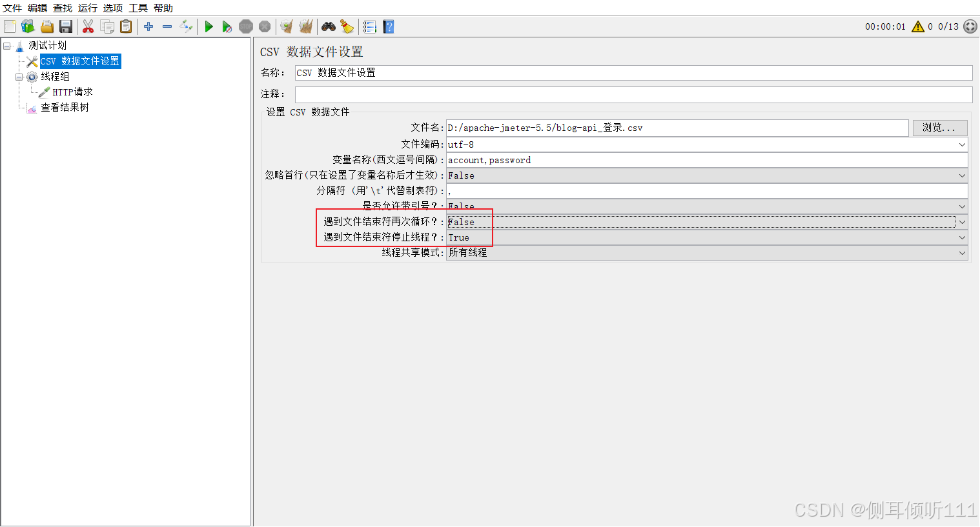Select 测试计划 in the tree
980x527 pixels.
[47, 45]
